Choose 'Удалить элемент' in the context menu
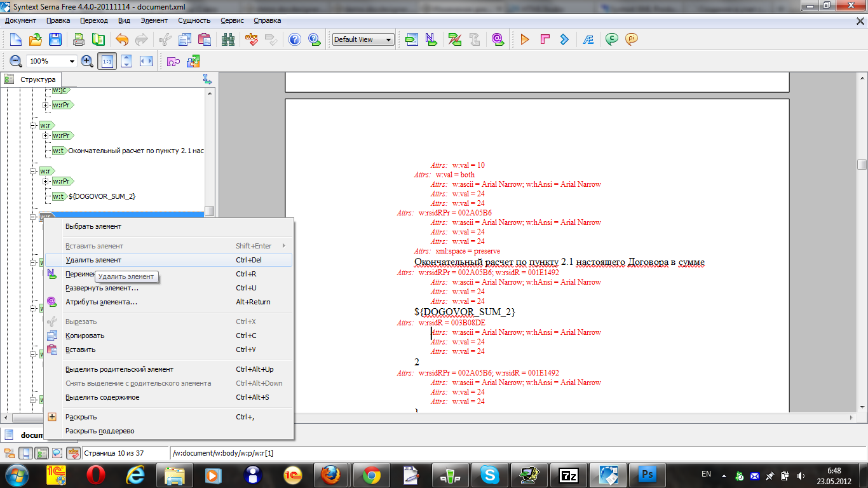Image resolution: width=868 pixels, height=488 pixels. (93, 260)
